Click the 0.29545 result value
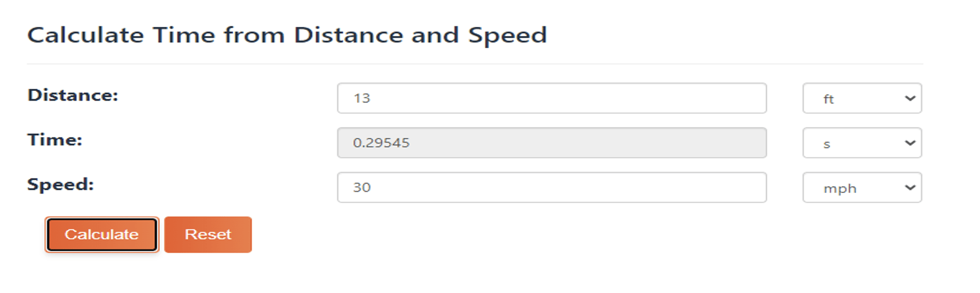 [x=381, y=143]
